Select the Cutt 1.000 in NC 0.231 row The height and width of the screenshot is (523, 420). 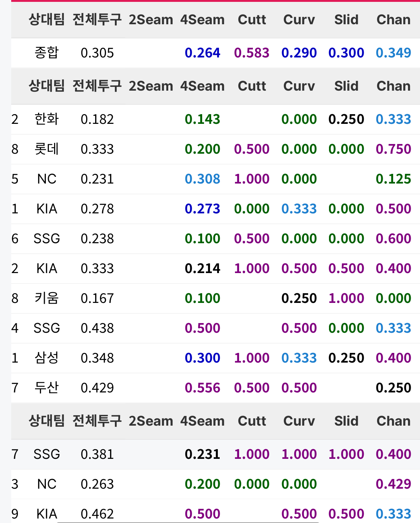coord(252,179)
